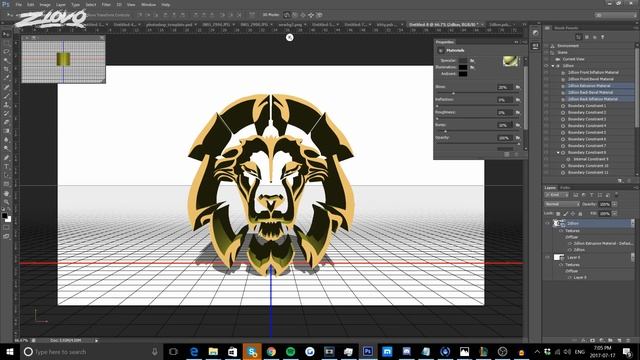Click the Ambient color swatch
This screenshot has width=640, height=360.
click(462, 74)
